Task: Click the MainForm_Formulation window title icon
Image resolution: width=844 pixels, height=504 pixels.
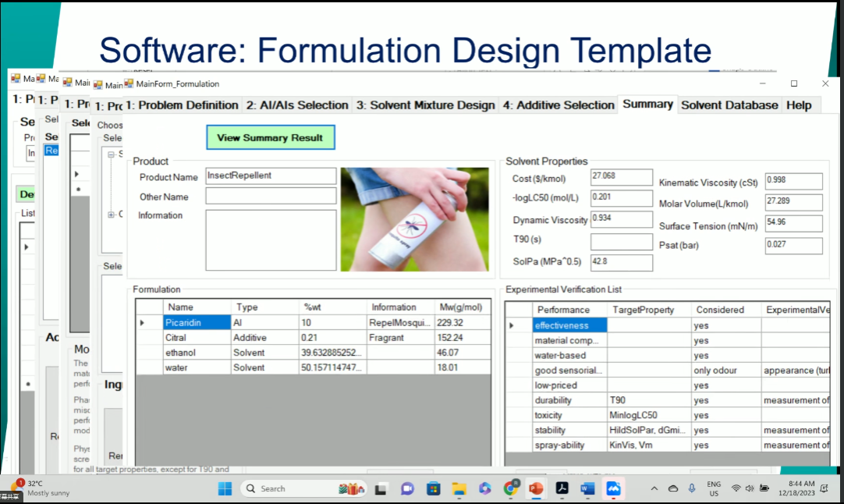Action: coord(129,84)
